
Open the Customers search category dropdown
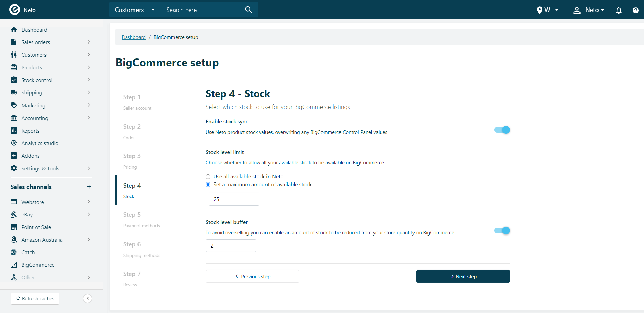[135, 10]
